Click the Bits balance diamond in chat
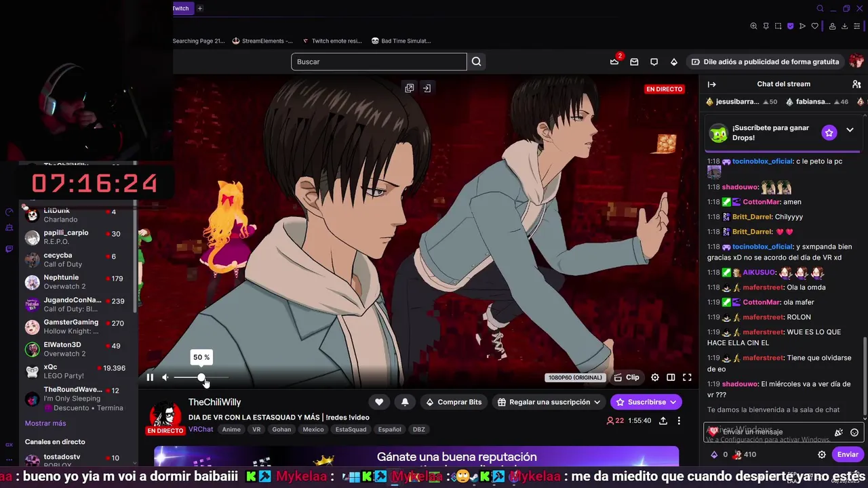The image size is (868, 488). coord(714,455)
